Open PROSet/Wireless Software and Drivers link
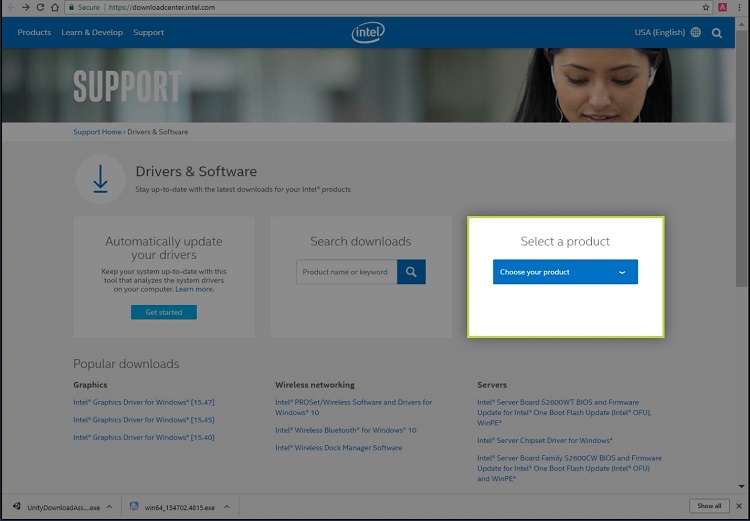This screenshot has height=521, width=750. (x=353, y=407)
